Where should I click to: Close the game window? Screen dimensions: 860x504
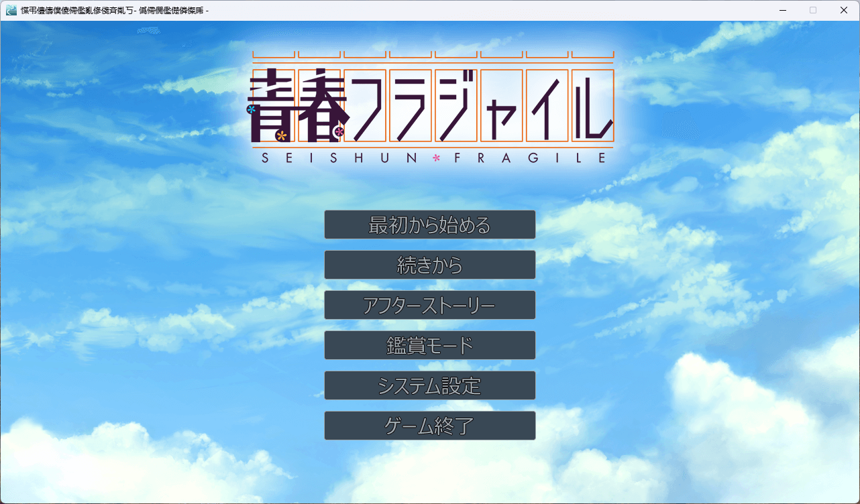(843, 10)
